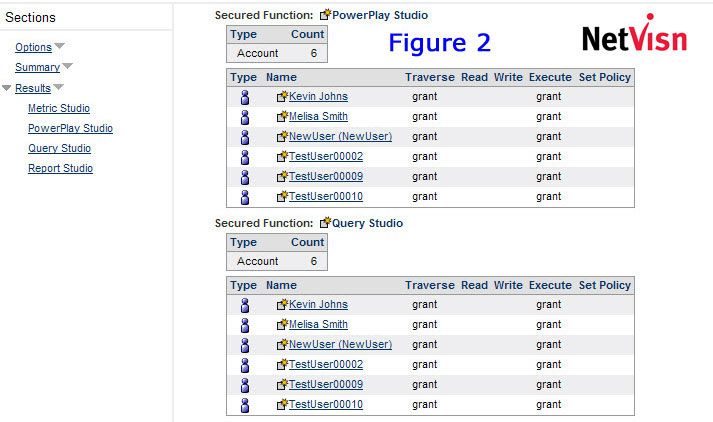The width and height of the screenshot is (713, 422).
Task: Open NewUser (NewUser) link in PowerPlay Studio table
Action: (340, 136)
